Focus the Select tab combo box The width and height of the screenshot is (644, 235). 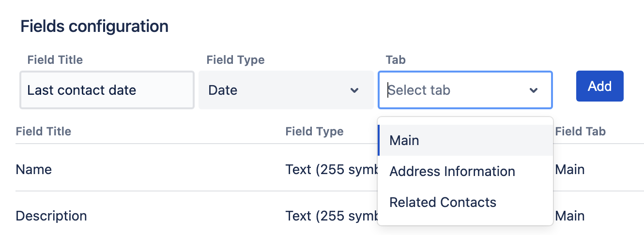coord(455,90)
